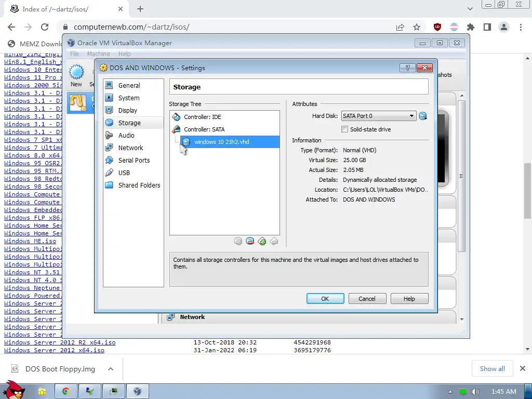Screen dimensions: 532x399
Task: Open the Network settings category
Action: [x=134, y=148]
